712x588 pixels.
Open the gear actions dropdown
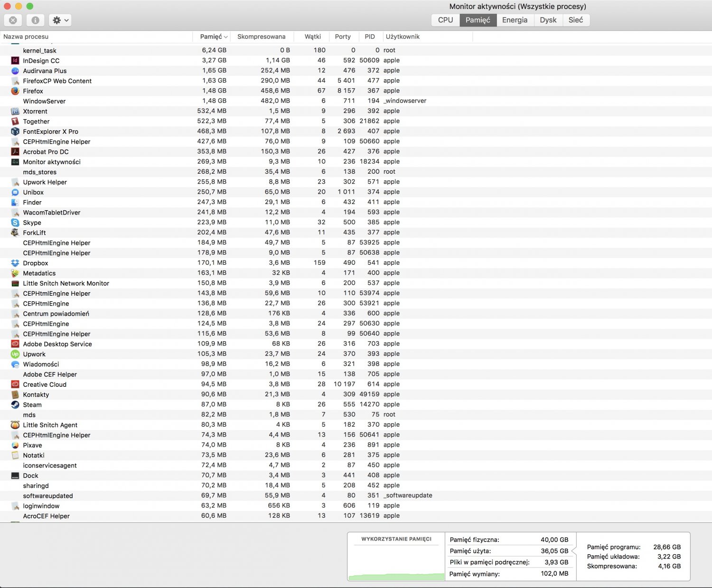pos(60,20)
